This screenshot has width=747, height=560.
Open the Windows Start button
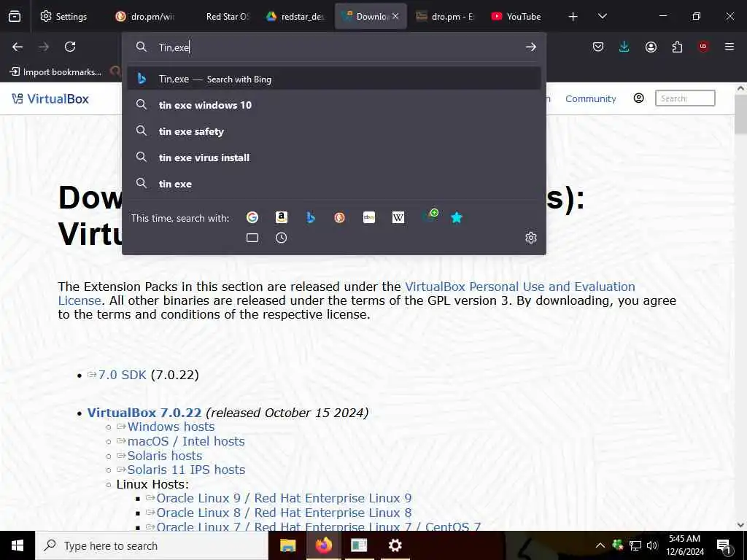(x=18, y=545)
